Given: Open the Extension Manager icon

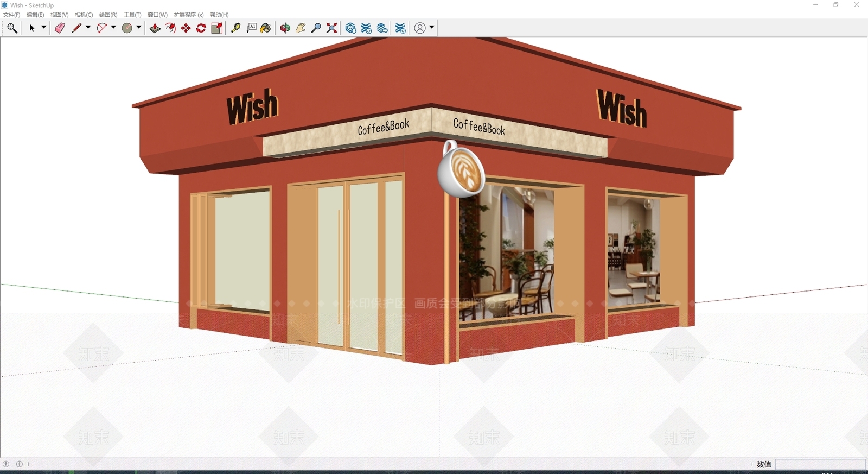Looking at the screenshot, I should click(400, 28).
